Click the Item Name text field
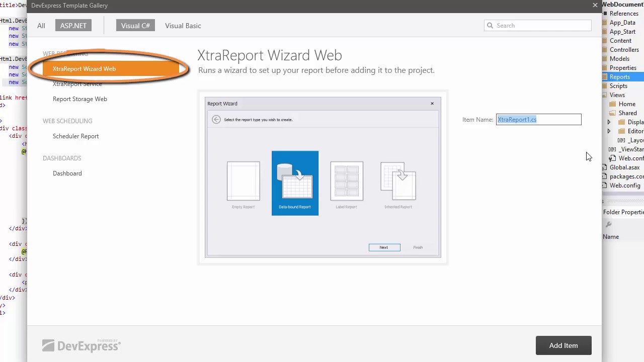Screen dimensions: 644x362 coord(538,120)
